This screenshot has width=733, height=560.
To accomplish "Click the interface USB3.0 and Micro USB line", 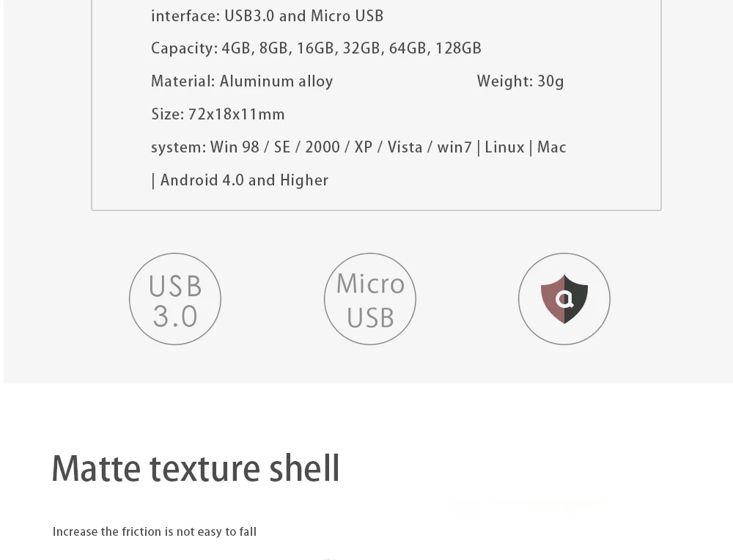I will click(267, 16).
